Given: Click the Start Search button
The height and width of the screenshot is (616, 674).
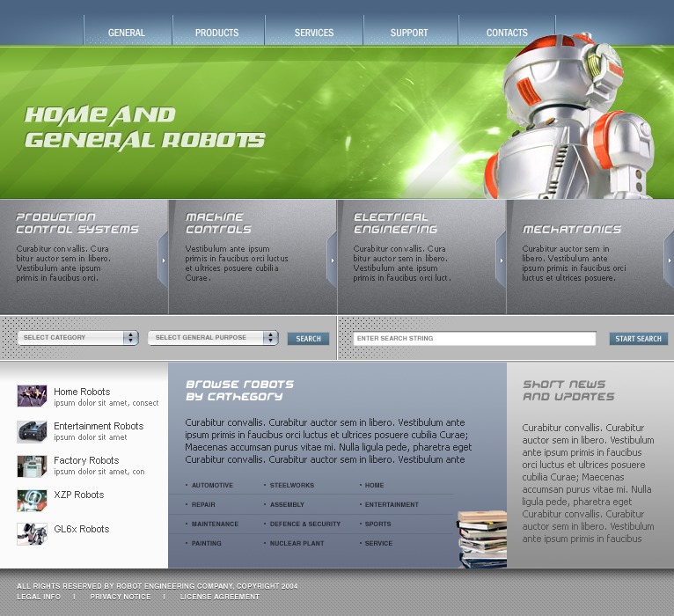Looking at the screenshot, I should click(x=638, y=339).
